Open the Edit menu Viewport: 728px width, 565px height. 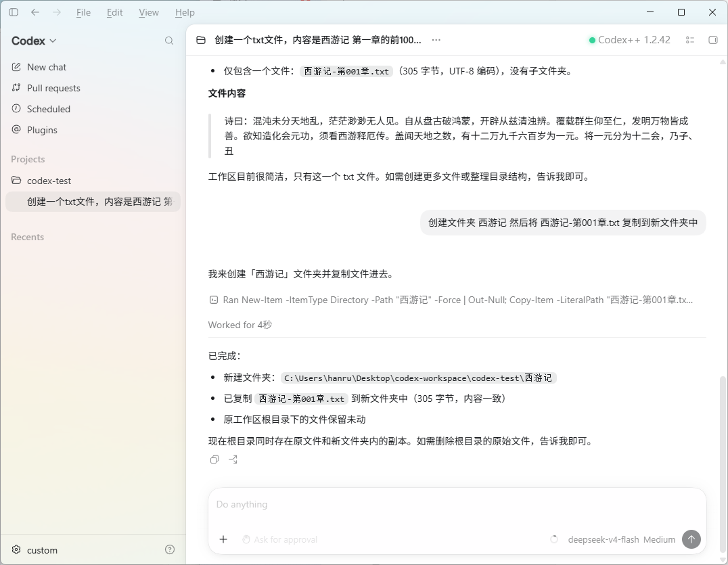tap(114, 13)
